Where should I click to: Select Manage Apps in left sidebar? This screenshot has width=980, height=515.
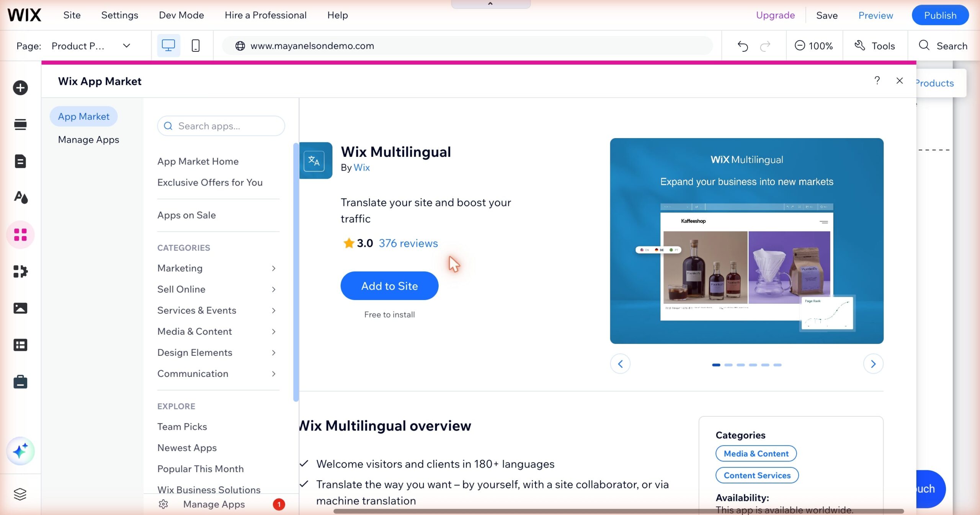pyautogui.click(x=88, y=140)
